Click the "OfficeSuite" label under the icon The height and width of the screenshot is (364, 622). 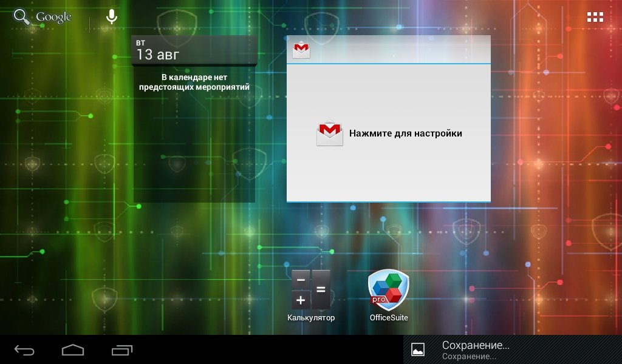tap(389, 318)
